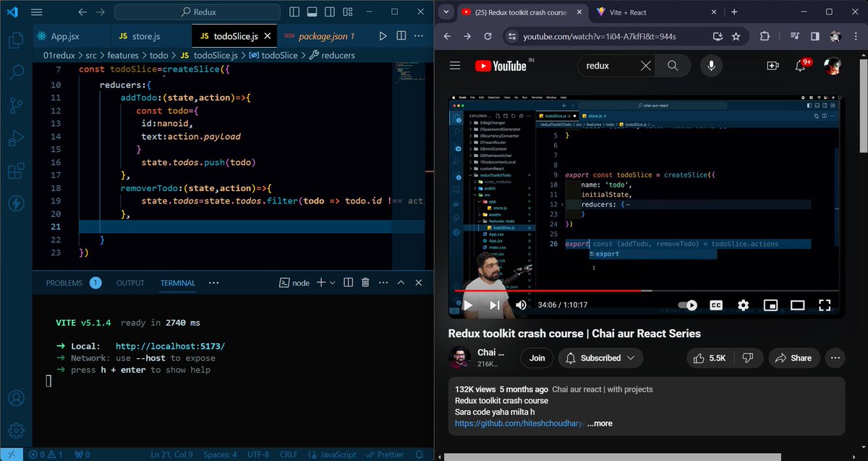This screenshot has width=868, height=461.
Task: Open more video actions ellipsis
Action: coord(835,358)
